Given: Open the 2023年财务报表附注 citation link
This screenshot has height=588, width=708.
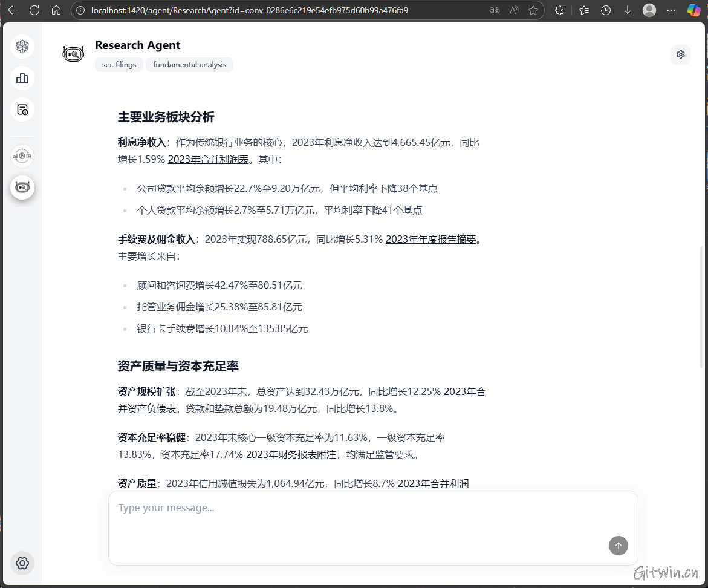Looking at the screenshot, I should (291, 454).
